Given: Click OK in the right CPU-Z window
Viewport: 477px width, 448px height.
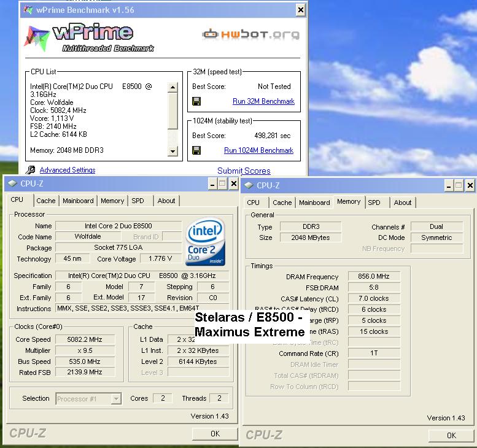Looking at the screenshot, I should point(451,436).
